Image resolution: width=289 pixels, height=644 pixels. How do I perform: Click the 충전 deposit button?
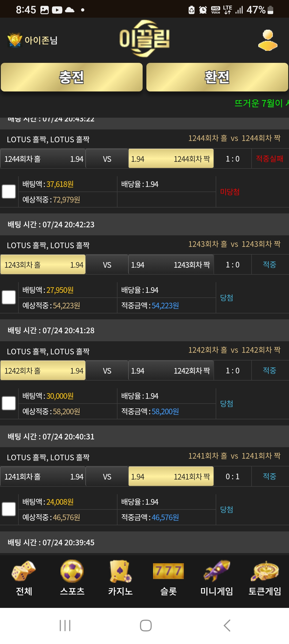72,77
